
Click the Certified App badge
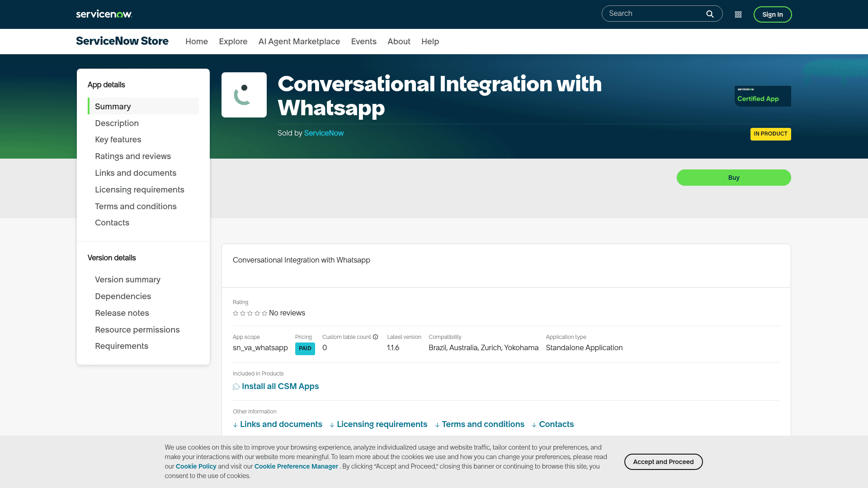(763, 96)
